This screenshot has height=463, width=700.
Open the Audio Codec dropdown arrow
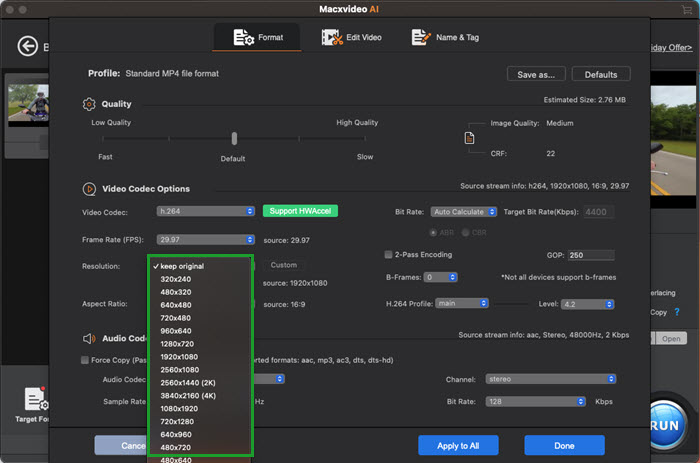[x=279, y=379]
